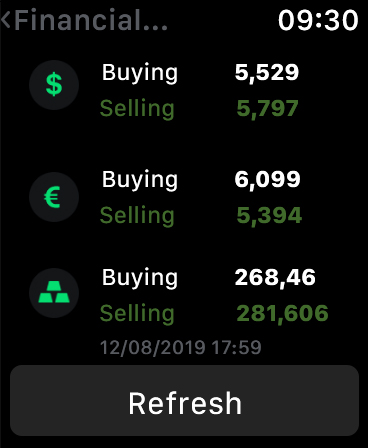Click the euro buying value 6,099
This screenshot has width=368, height=448.
pos(267,179)
